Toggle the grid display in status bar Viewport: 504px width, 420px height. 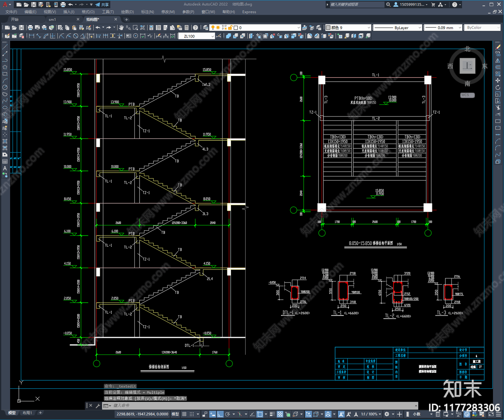(x=184, y=414)
